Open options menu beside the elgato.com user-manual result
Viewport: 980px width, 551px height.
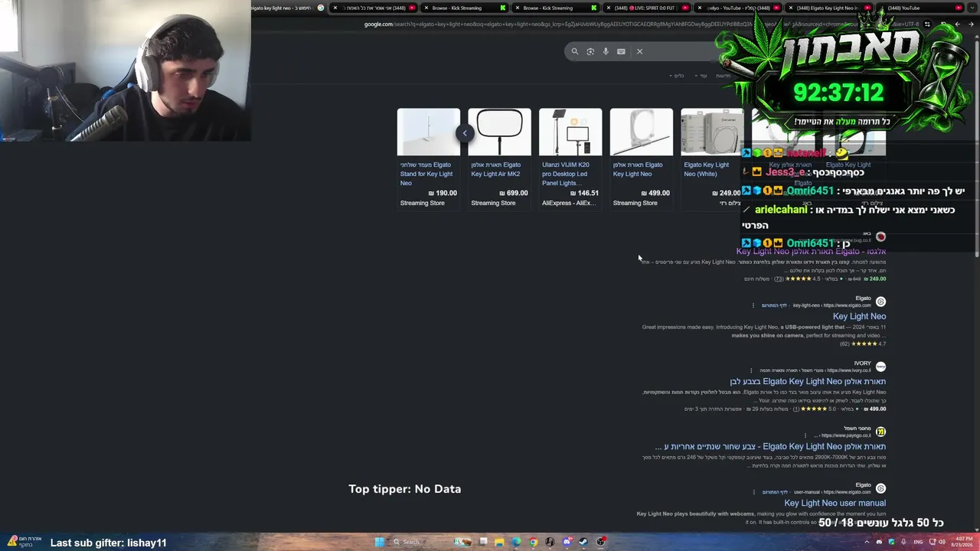[754, 492]
